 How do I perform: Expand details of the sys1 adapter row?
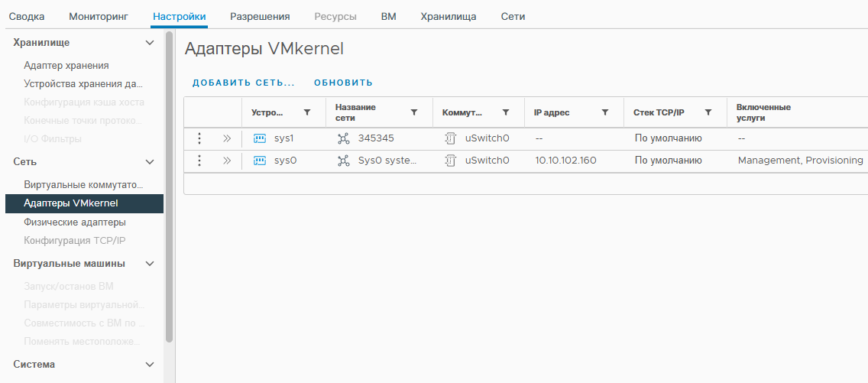point(226,138)
